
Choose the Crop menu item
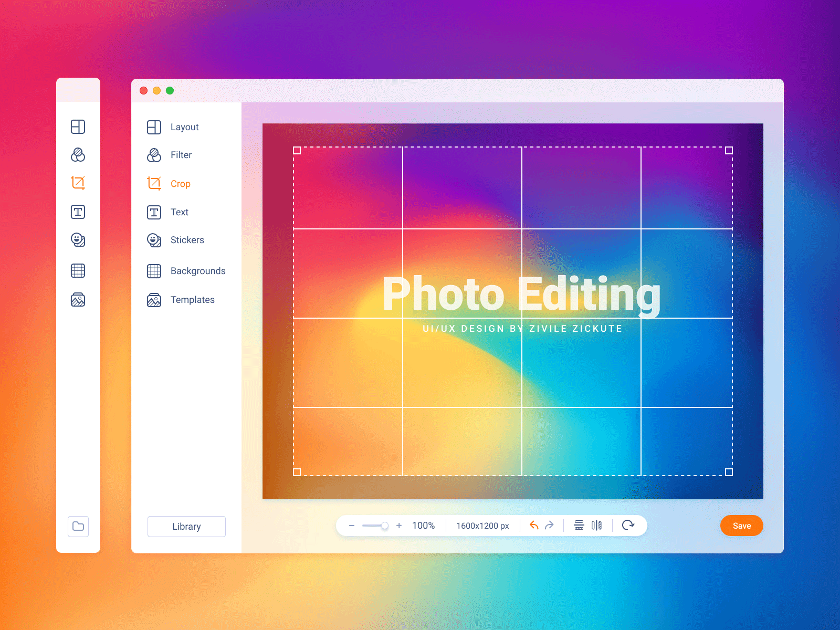click(x=169, y=183)
